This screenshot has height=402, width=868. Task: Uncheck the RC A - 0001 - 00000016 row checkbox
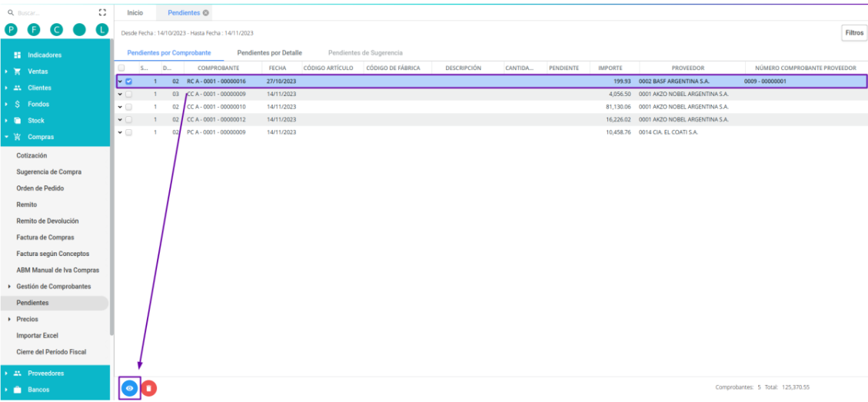pyautogui.click(x=128, y=81)
